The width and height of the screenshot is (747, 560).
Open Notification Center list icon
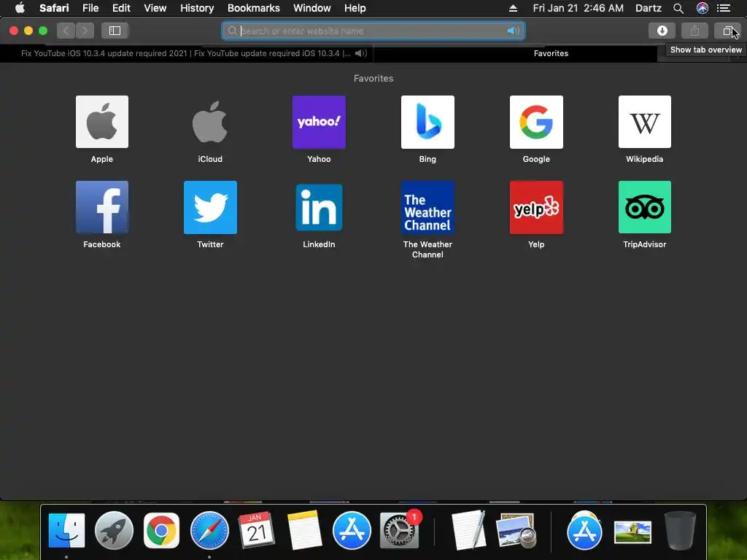pos(724,8)
